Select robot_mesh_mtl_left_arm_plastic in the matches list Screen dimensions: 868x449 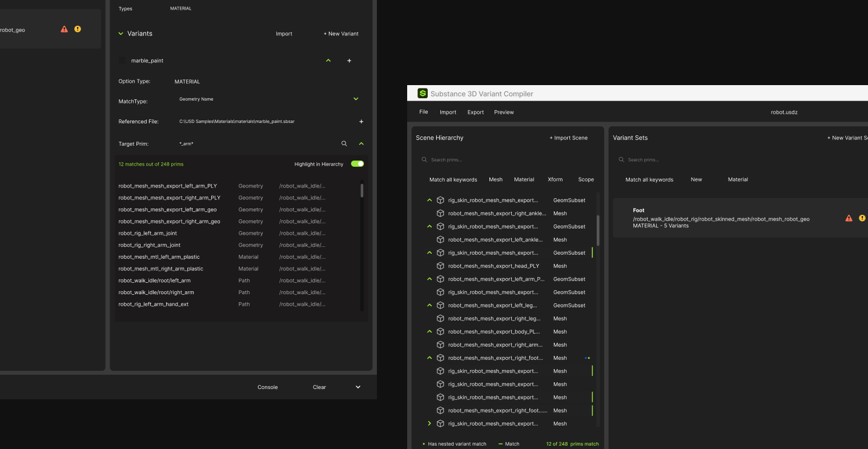click(x=159, y=257)
